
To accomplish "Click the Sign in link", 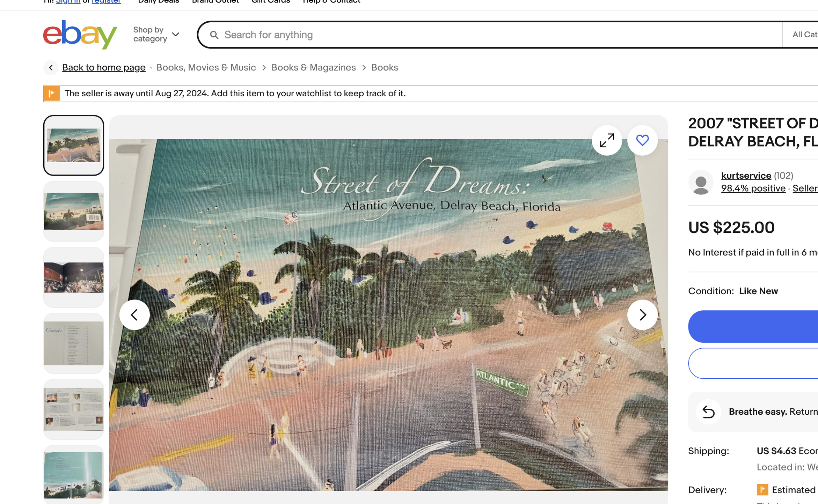I will [x=68, y=2].
